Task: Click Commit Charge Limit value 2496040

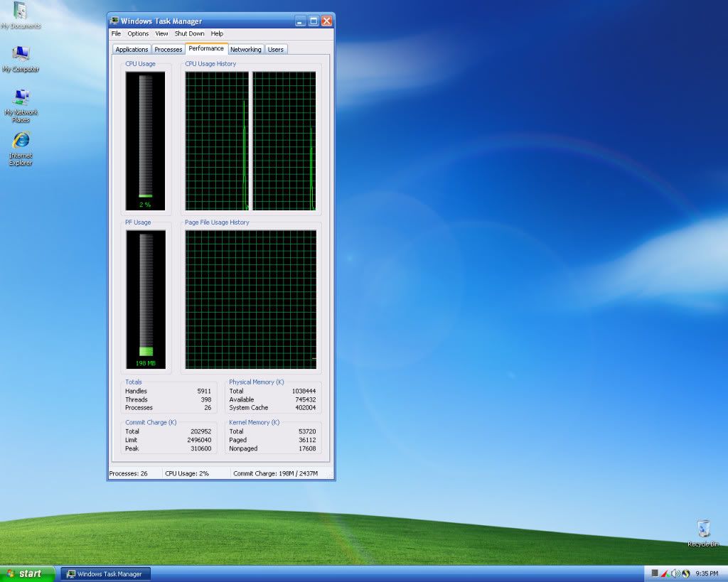Action: click(x=199, y=440)
